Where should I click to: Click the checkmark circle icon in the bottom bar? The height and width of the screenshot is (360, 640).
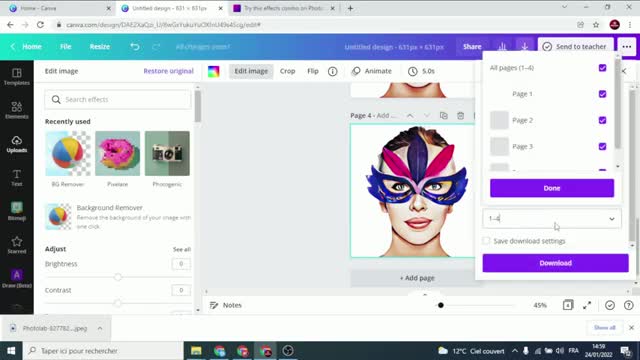click(x=610, y=305)
